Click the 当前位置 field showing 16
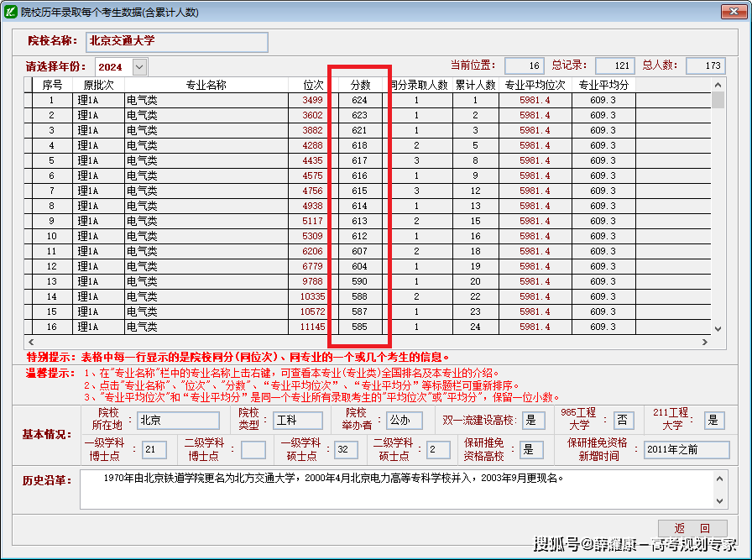Image resolution: width=752 pixels, height=560 pixels. 524,65
